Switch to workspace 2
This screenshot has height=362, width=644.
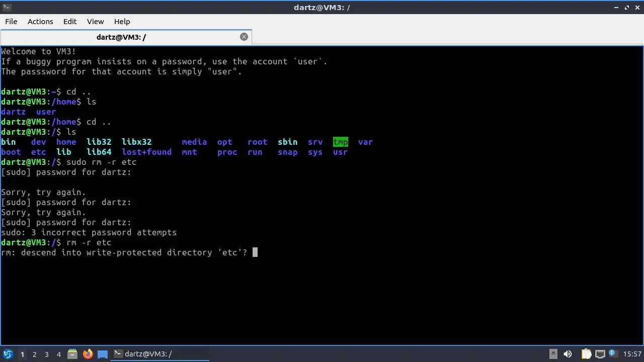click(x=34, y=354)
